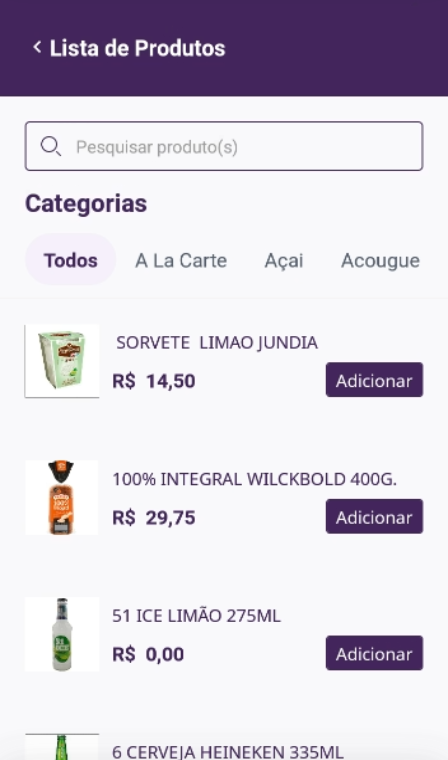Tap the Lista de Produtos header title

pos(138,48)
